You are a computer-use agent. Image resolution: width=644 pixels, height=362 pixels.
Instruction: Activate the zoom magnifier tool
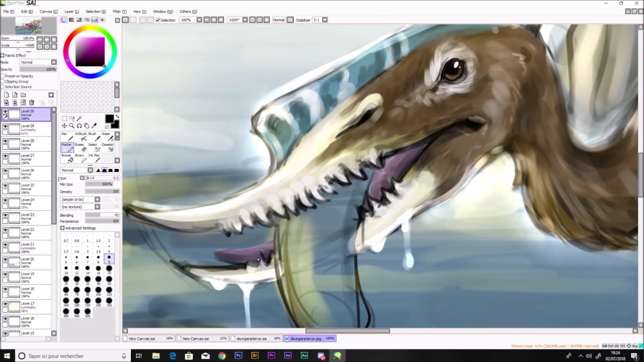(x=72, y=126)
